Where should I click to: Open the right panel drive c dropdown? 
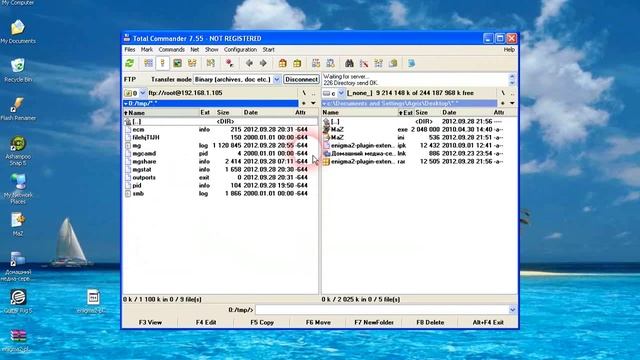pyautogui.click(x=341, y=93)
